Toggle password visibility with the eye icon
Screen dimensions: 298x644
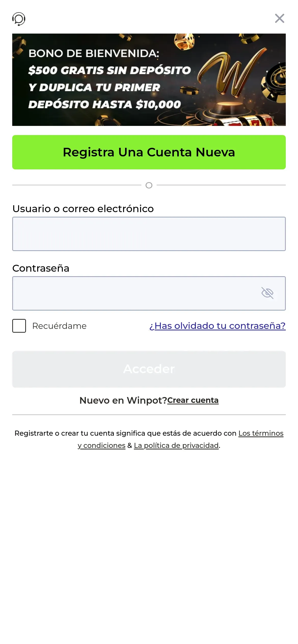click(267, 293)
